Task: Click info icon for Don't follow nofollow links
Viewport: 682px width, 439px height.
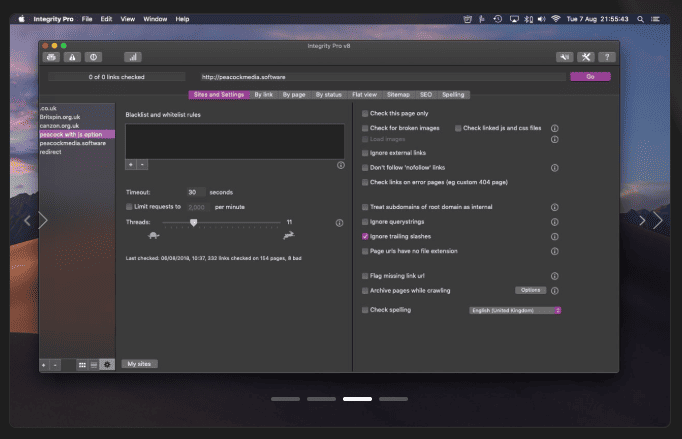Action: pos(555,168)
